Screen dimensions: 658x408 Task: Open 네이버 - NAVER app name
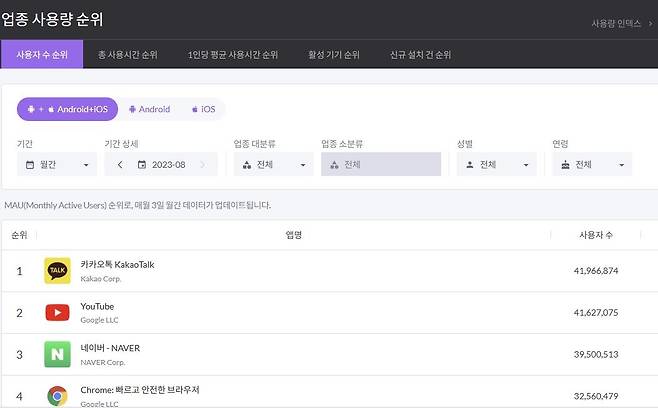click(x=110, y=348)
